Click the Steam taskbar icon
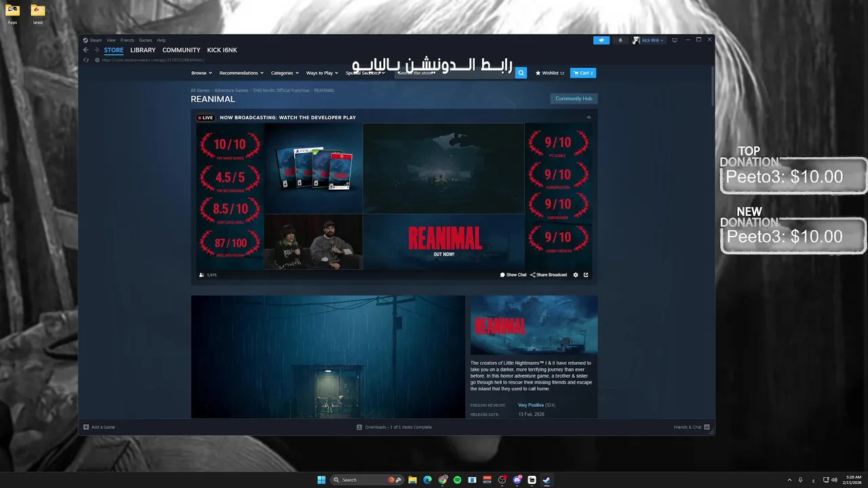 click(x=547, y=480)
